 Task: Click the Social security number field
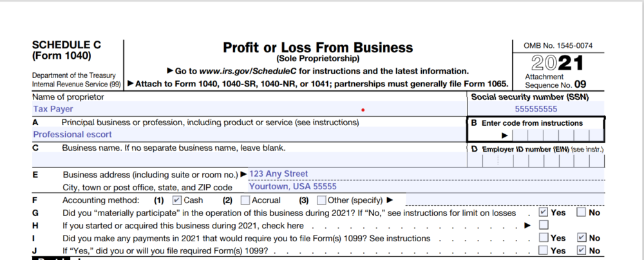536,109
